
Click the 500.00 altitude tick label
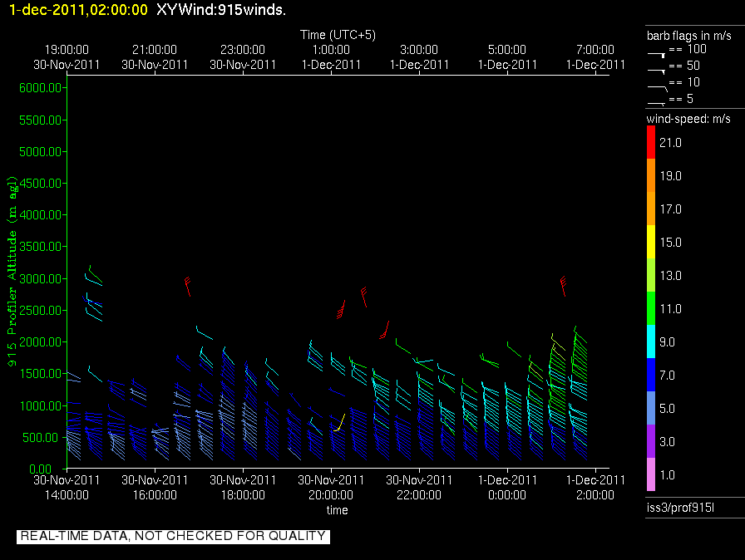43,438
